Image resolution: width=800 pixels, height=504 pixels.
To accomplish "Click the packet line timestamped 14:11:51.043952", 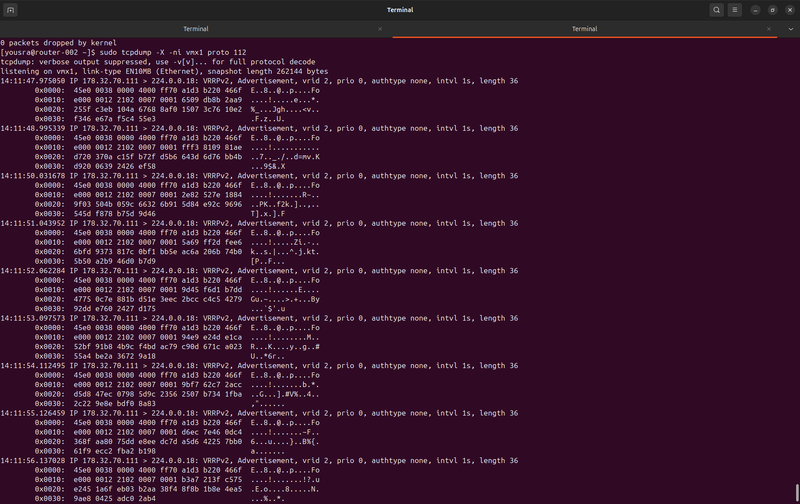I will pyautogui.click(x=259, y=223).
